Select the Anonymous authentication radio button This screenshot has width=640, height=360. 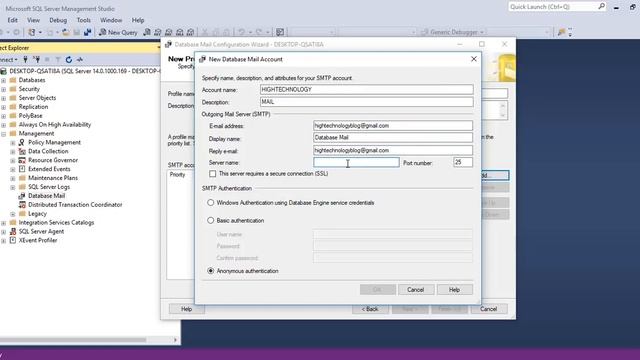211,271
